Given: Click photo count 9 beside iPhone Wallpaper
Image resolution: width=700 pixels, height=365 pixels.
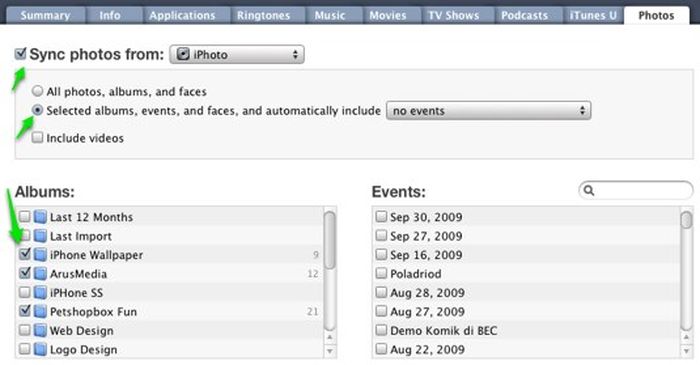Looking at the screenshot, I should pyautogui.click(x=316, y=255).
